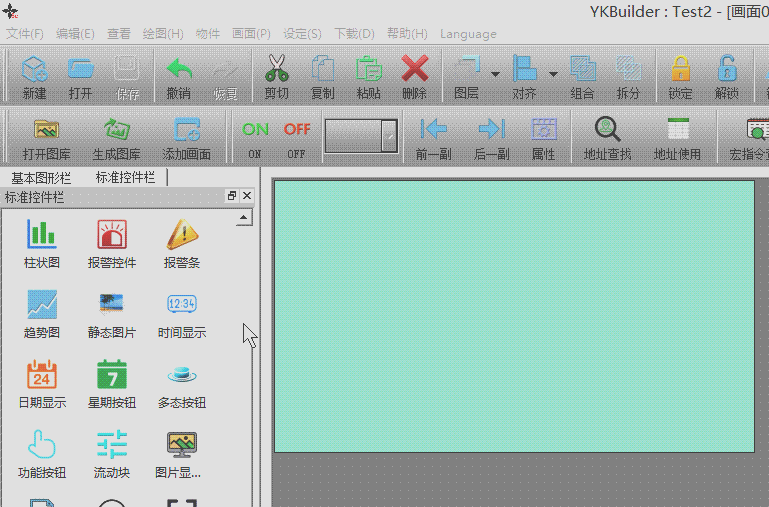Select the 柱状图 bar chart control
Image resolution: width=769 pixels, height=507 pixels.
(x=41, y=244)
